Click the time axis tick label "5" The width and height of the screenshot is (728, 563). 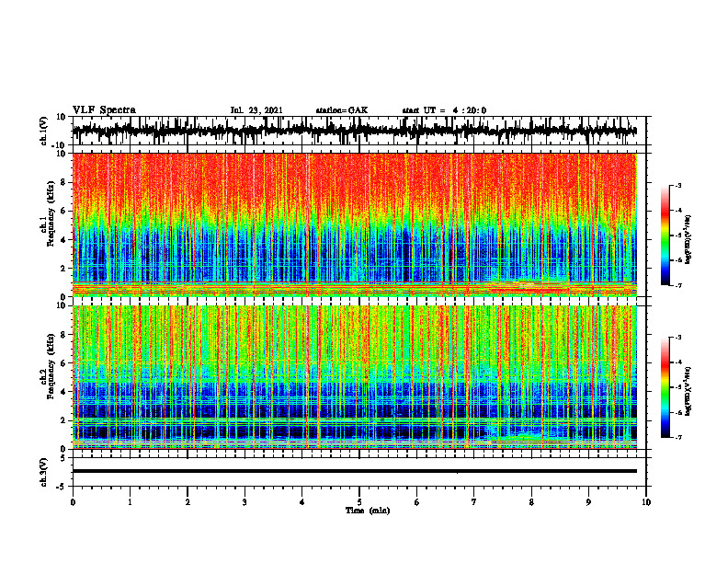pyautogui.click(x=359, y=502)
